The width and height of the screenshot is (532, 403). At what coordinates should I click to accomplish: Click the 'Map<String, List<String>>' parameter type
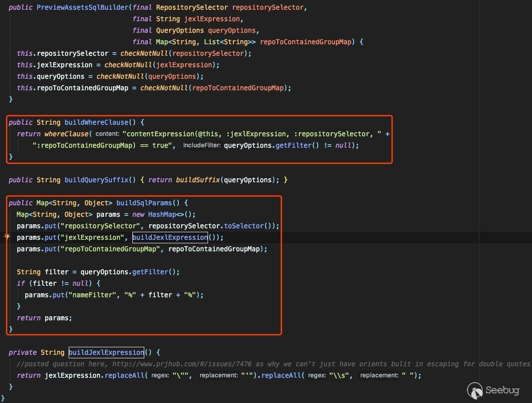(x=206, y=42)
